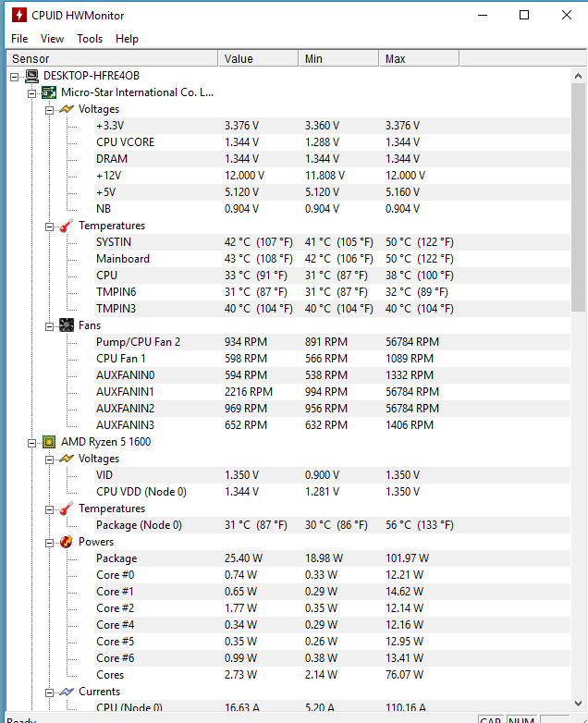The width and height of the screenshot is (588, 723).
Task: Collapse the AMD Ryzen 5 1600 node
Action: click(x=31, y=443)
